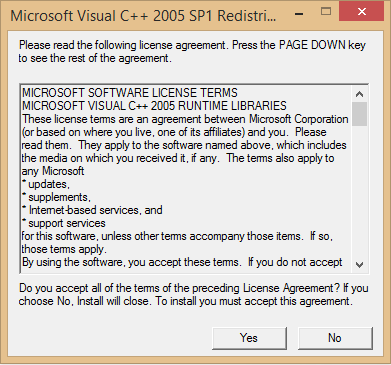Screen dimensions: 391x365
Task: Close the Visual C++ 2005 installer window
Action: [x=362, y=12]
